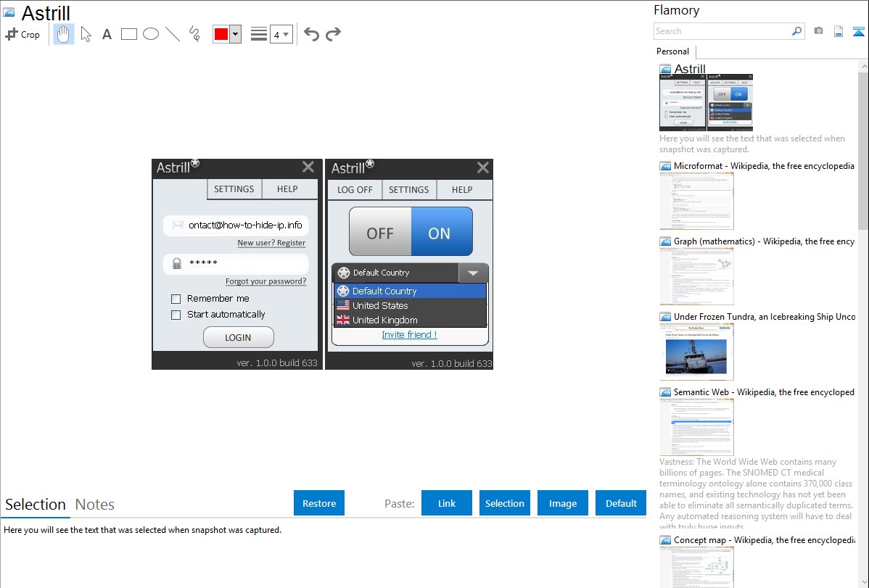Paste as Link
The height and width of the screenshot is (588, 869).
[x=447, y=503]
